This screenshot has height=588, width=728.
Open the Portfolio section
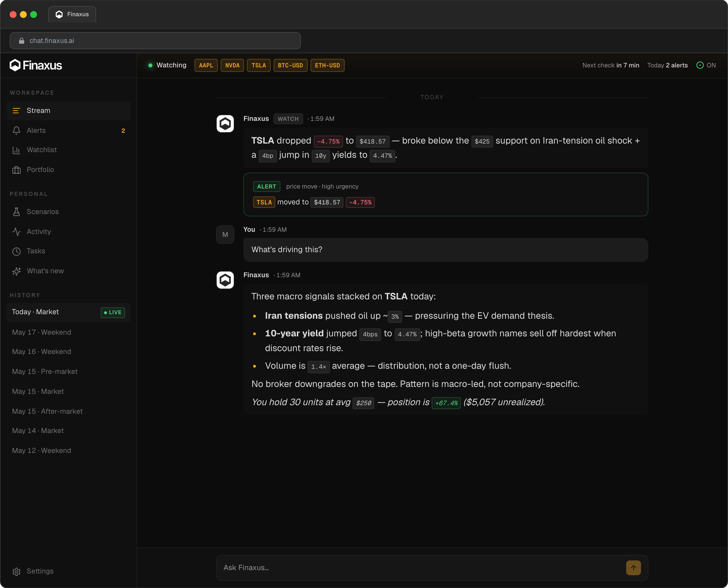tap(69, 170)
